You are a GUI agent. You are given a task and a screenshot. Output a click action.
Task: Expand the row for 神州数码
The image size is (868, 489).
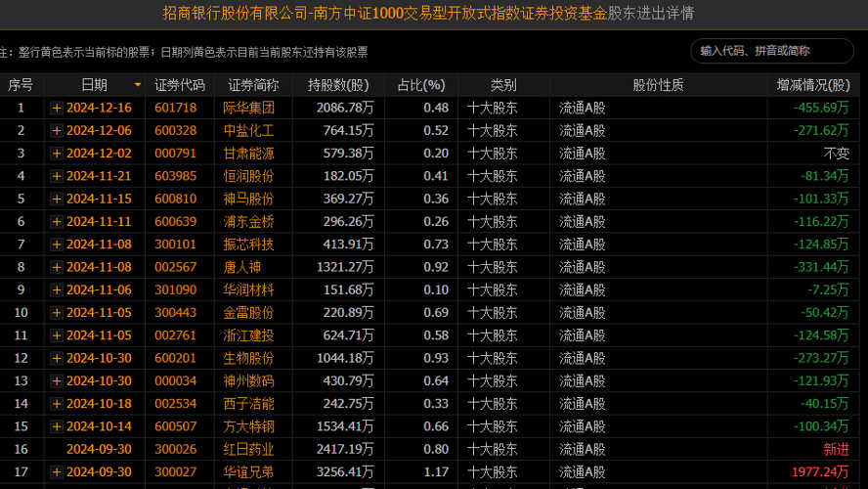pyautogui.click(x=57, y=381)
